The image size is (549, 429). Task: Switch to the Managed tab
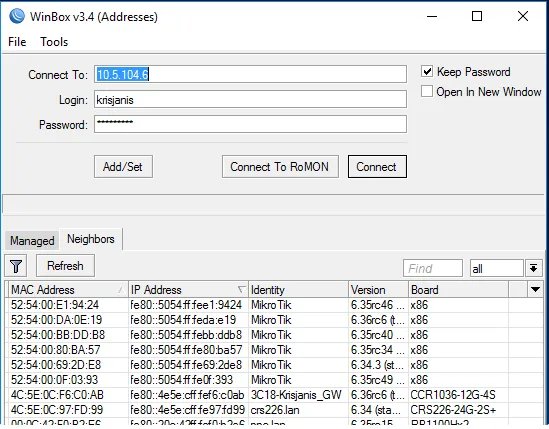click(x=32, y=241)
